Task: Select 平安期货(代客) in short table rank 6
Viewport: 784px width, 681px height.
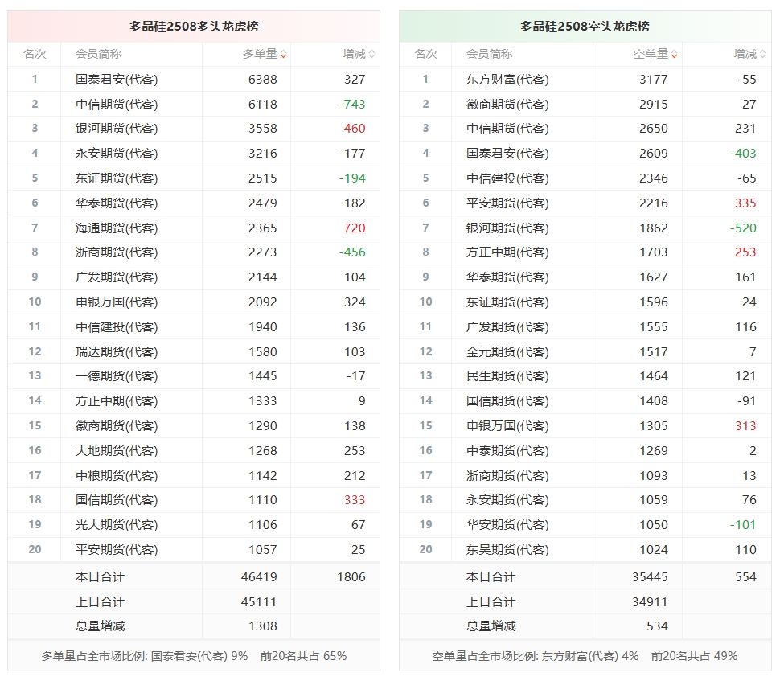Action: [x=507, y=203]
